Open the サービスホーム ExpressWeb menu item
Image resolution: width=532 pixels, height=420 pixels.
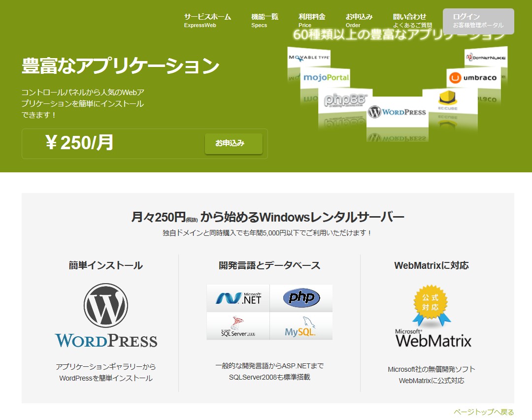coord(207,20)
